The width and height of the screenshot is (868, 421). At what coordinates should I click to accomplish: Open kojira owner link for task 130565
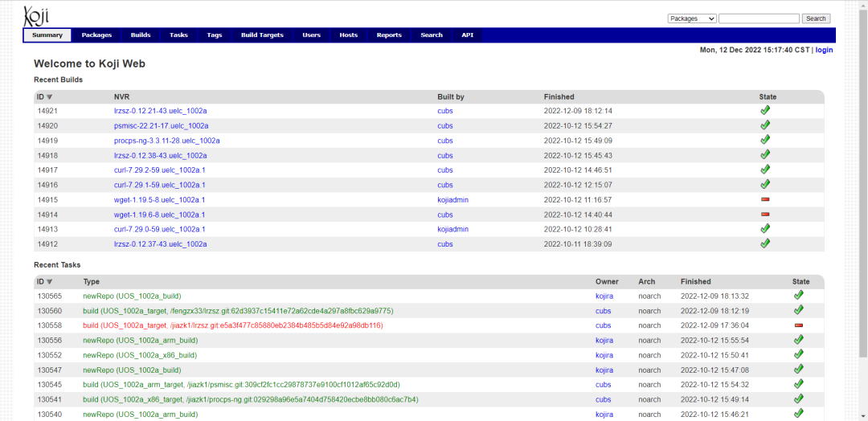[x=604, y=296]
